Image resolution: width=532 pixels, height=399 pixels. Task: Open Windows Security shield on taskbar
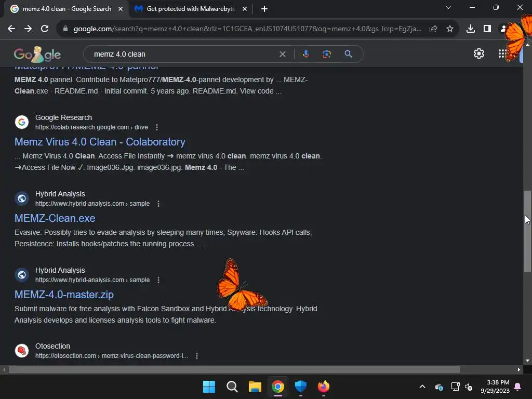(x=301, y=387)
